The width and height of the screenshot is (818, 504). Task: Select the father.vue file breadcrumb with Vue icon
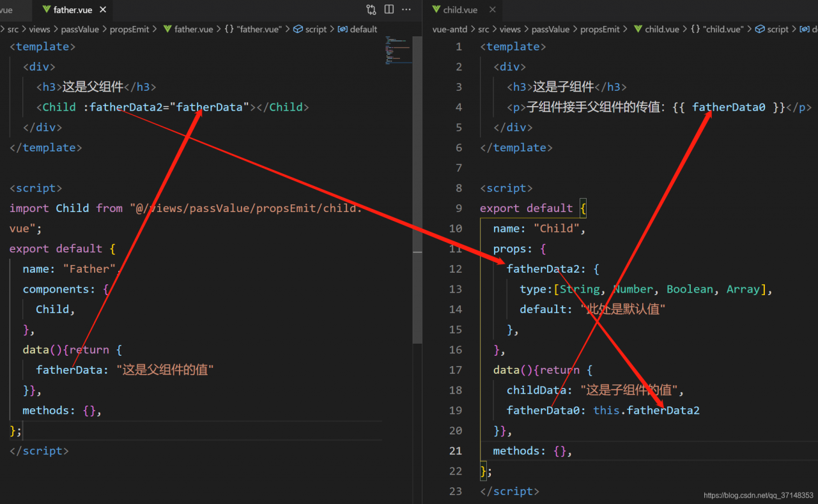[189, 29]
